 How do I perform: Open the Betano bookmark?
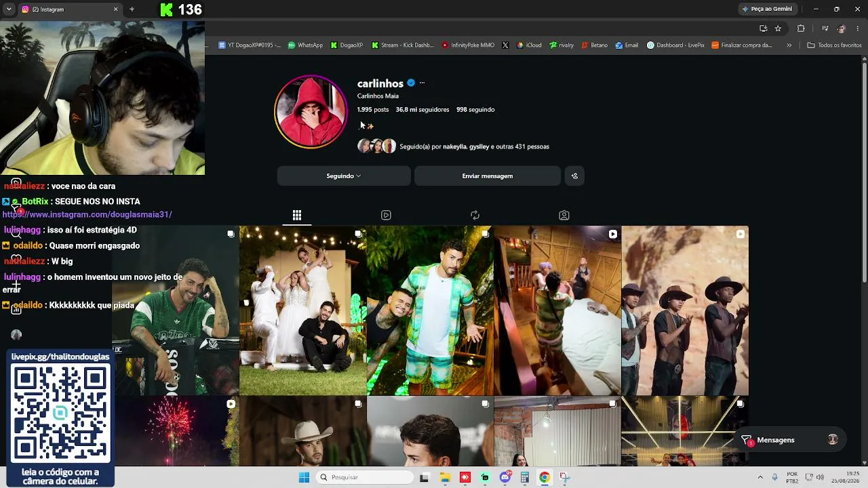[594, 45]
